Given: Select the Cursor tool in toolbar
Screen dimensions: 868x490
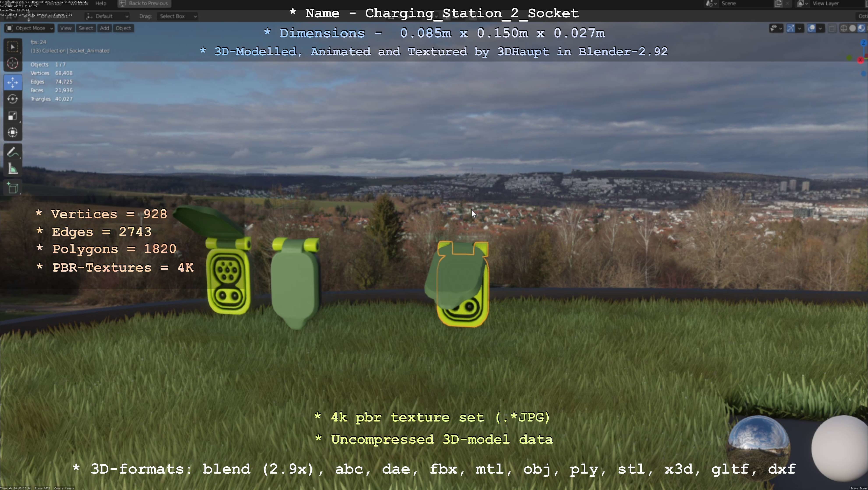Looking at the screenshot, I should click(x=13, y=63).
